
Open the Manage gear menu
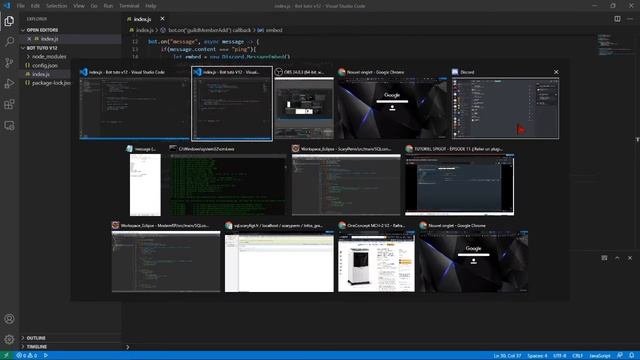pos(9,339)
